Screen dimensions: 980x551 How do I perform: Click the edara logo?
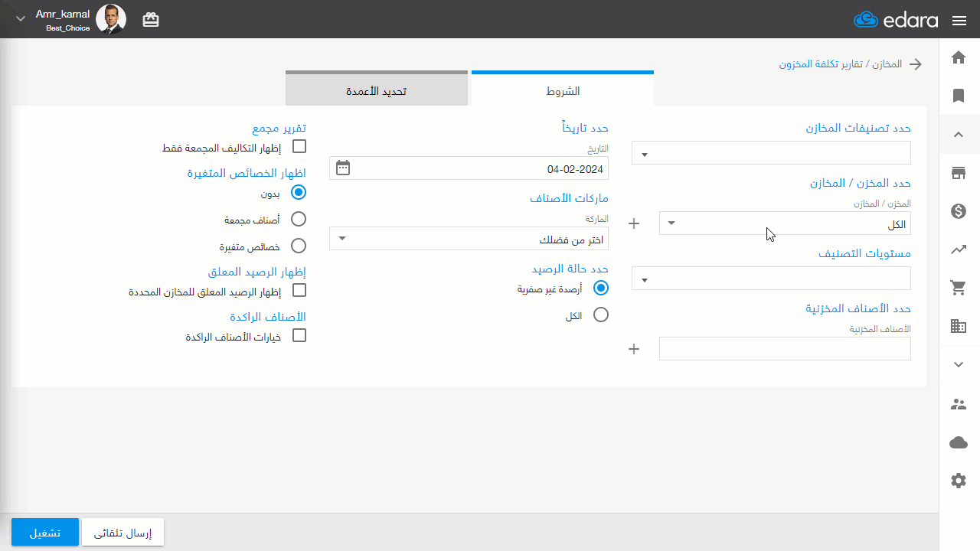pyautogui.click(x=896, y=20)
